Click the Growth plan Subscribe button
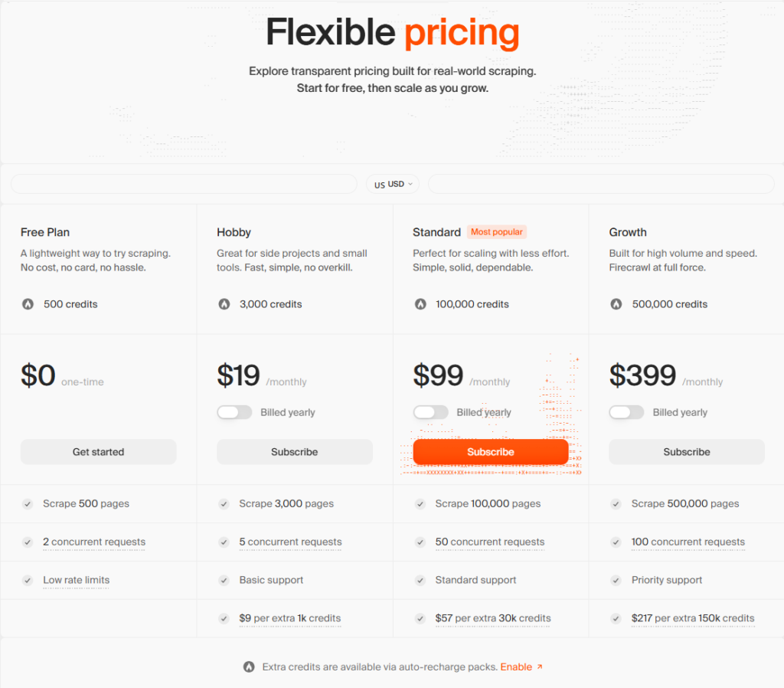 coord(686,452)
